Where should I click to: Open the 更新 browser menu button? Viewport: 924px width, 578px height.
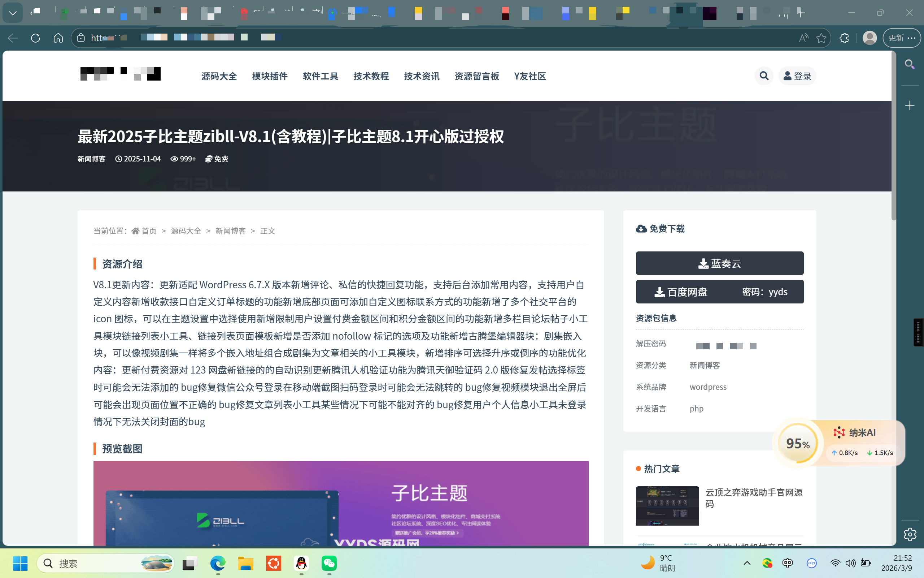pyautogui.click(x=902, y=38)
